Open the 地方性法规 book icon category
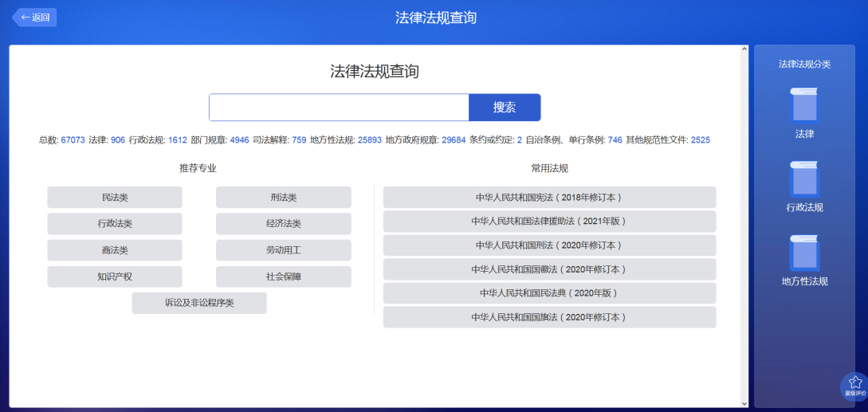Screen dimensions: 868x412 804,253
